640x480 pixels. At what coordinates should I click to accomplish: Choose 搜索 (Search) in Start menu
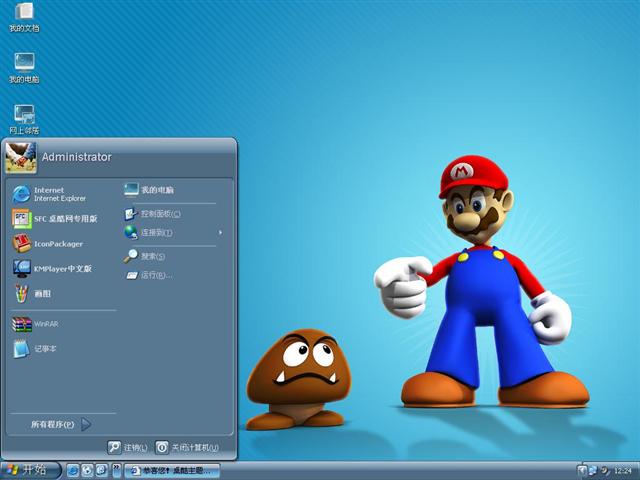150,256
